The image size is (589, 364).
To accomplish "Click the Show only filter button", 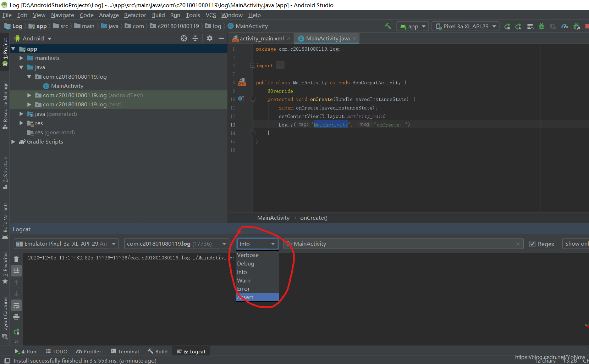I will [x=576, y=244].
